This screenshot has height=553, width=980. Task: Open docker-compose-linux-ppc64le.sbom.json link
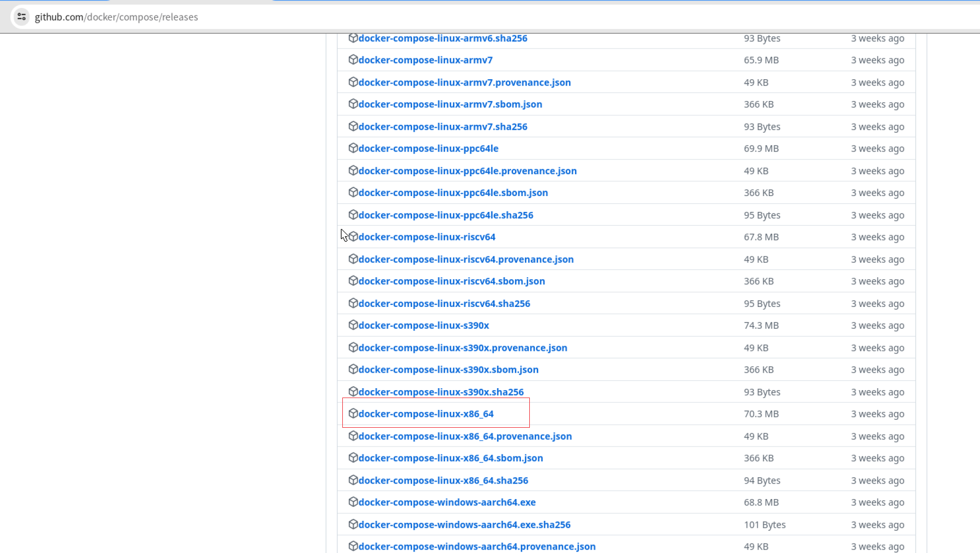coord(453,193)
